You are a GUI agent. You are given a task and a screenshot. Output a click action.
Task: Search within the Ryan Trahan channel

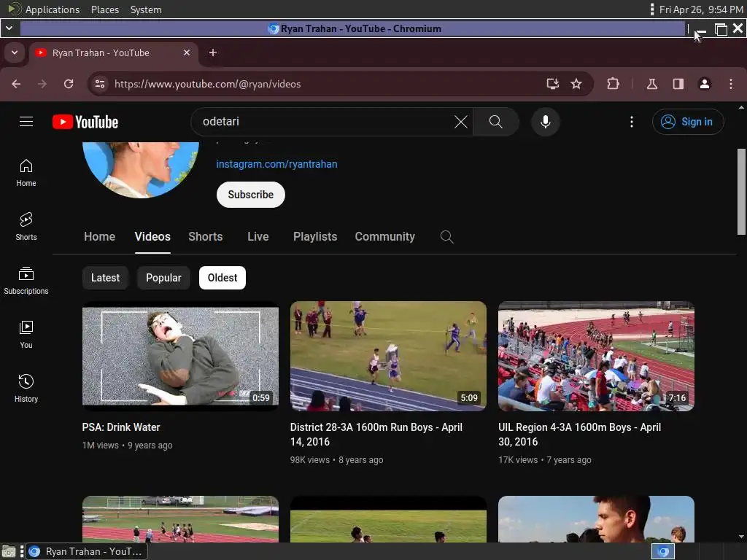447,237
